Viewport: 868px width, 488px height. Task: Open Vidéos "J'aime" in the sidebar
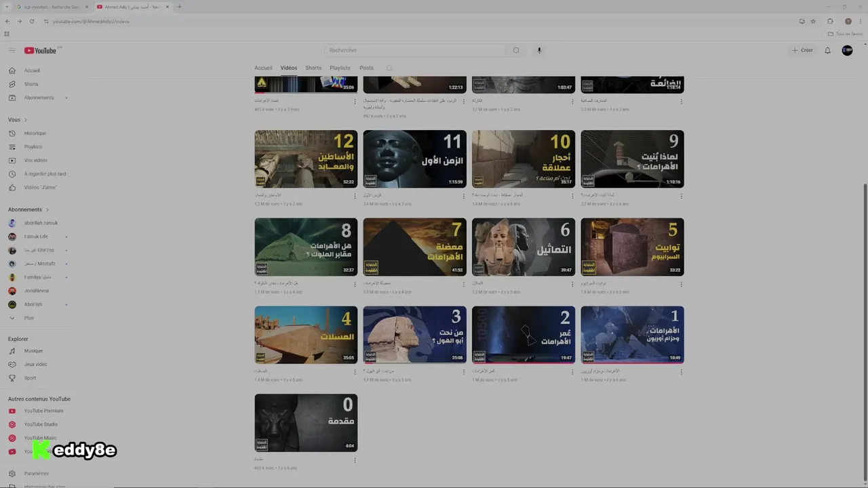point(41,187)
